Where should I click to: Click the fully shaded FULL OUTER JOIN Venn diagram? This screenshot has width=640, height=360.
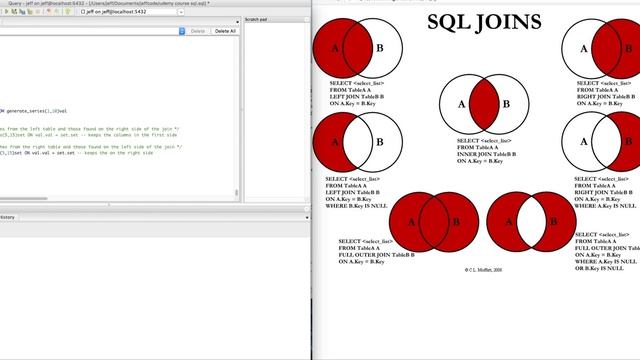pyautogui.click(x=434, y=222)
